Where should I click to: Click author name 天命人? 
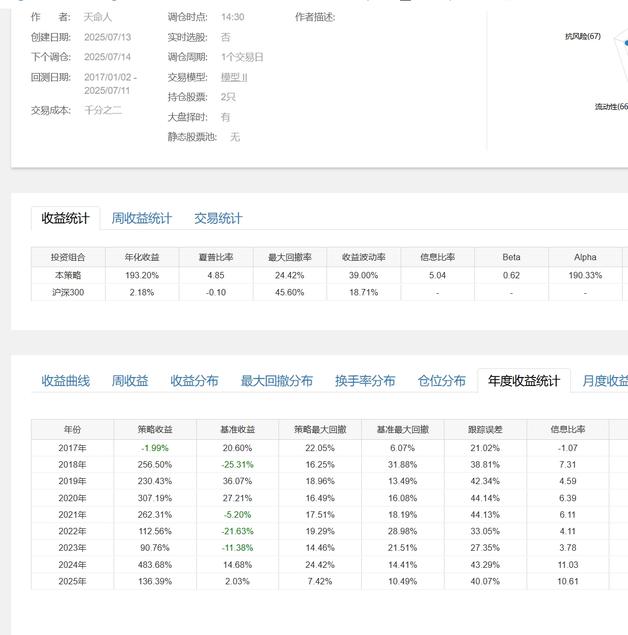pos(97,18)
